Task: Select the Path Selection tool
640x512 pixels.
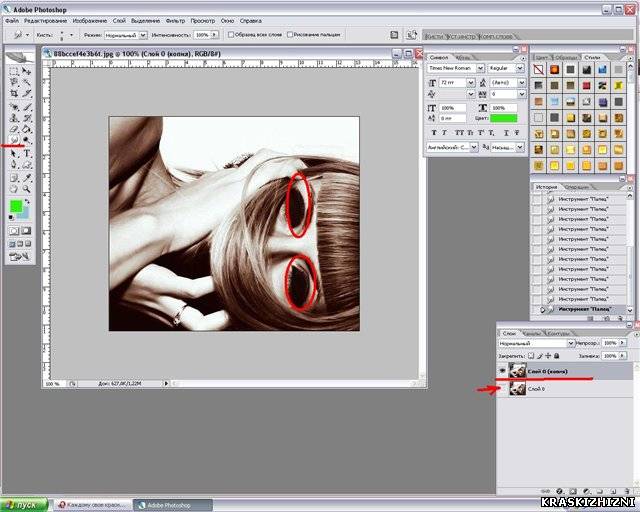Action: 14,154
